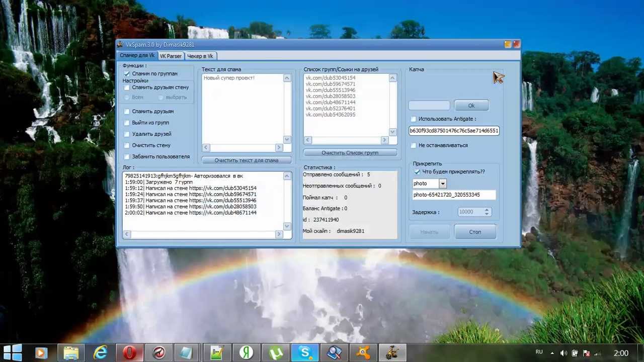
Task: Enable 'Очистить стену' checkbox
Action: 127,145
